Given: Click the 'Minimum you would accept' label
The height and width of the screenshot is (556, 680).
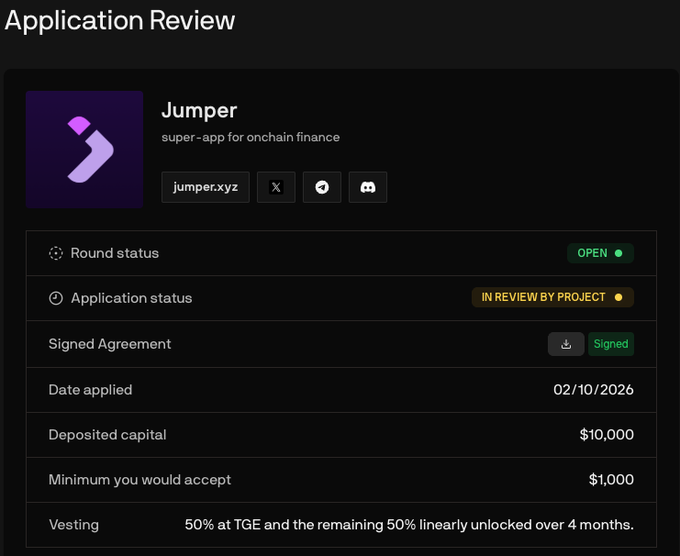Looking at the screenshot, I should tap(140, 480).
